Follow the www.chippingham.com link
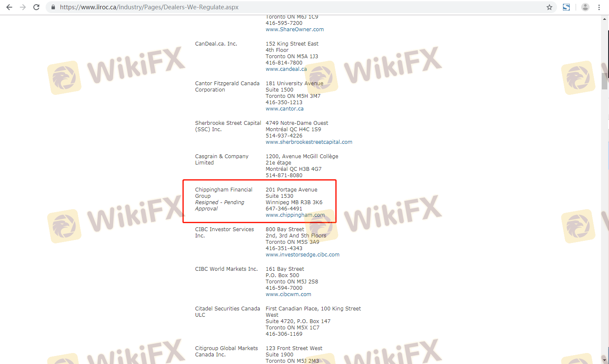 (295, 215)
